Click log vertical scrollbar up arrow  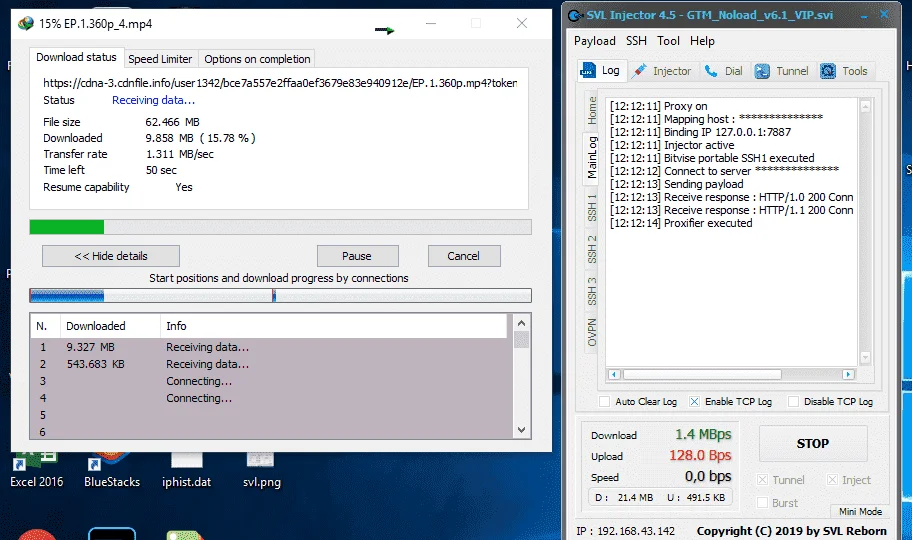coord(865,106)
